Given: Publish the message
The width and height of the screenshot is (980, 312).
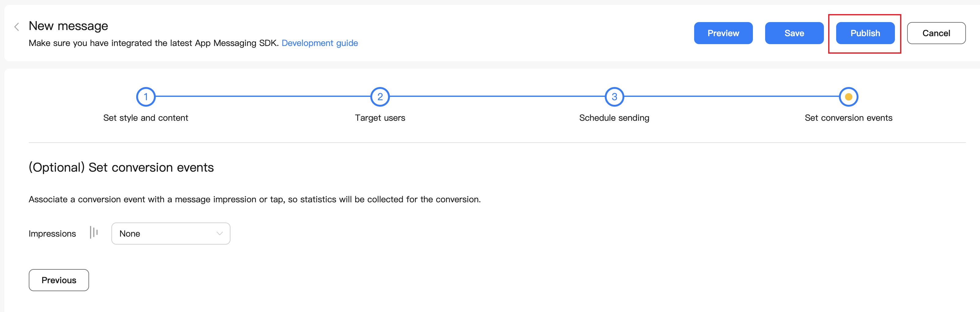Looking at the screenshot, I should (x=865, y=33).
